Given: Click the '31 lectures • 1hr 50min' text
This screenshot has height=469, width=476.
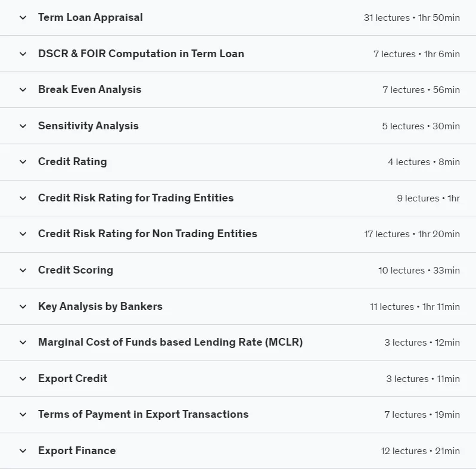Looking at the screenshot, I should (412, 18).
